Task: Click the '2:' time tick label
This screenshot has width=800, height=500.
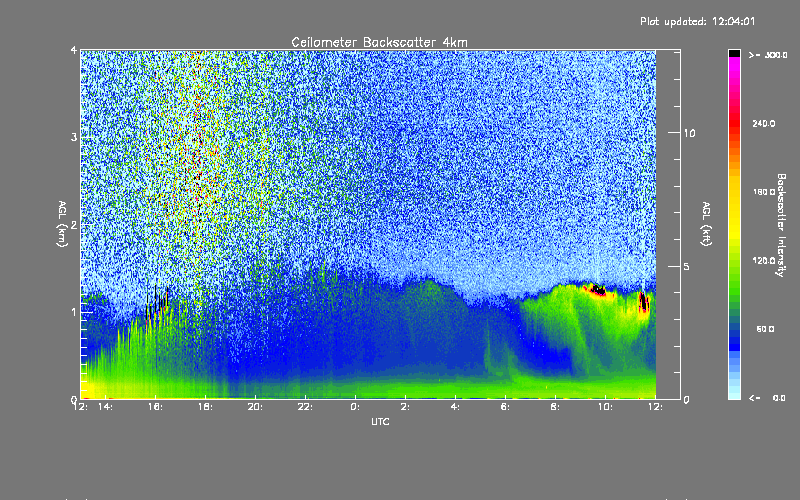Action: point(405,407)
